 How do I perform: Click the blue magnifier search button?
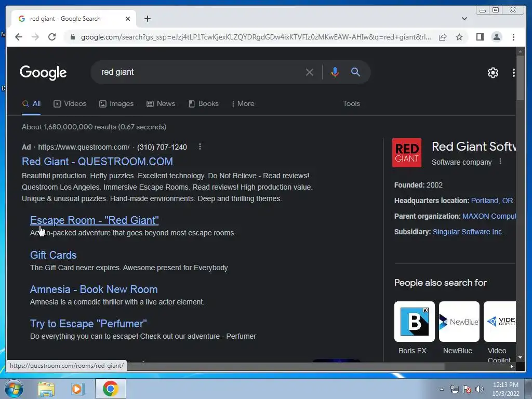pyautogui.click(x=355, y=72)
